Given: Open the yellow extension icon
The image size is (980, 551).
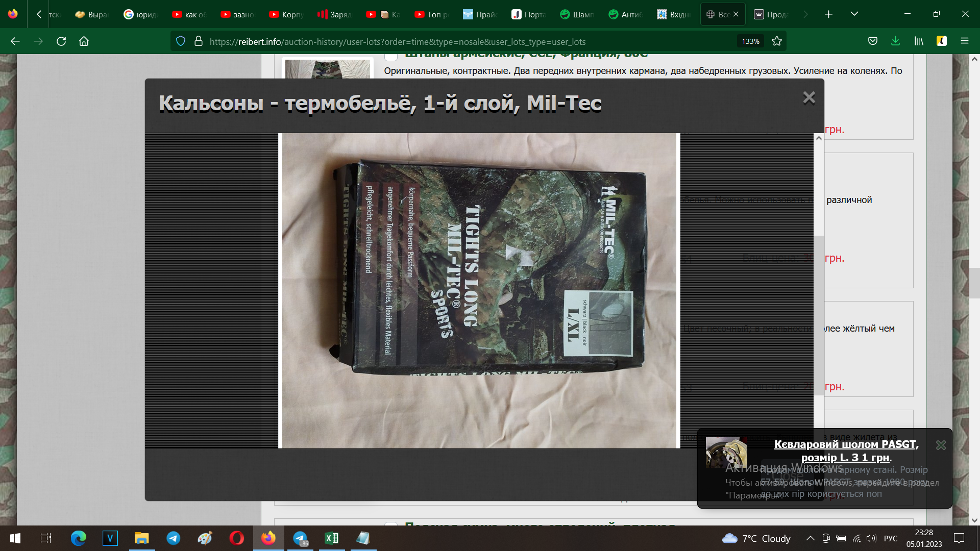Looking at the screenshot, I should point(942,41).
